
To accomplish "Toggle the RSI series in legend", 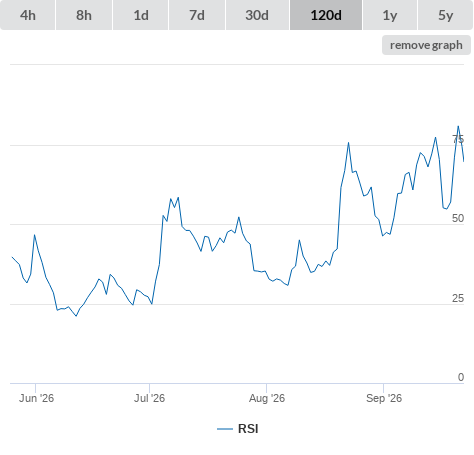I will tap(248, 429).
